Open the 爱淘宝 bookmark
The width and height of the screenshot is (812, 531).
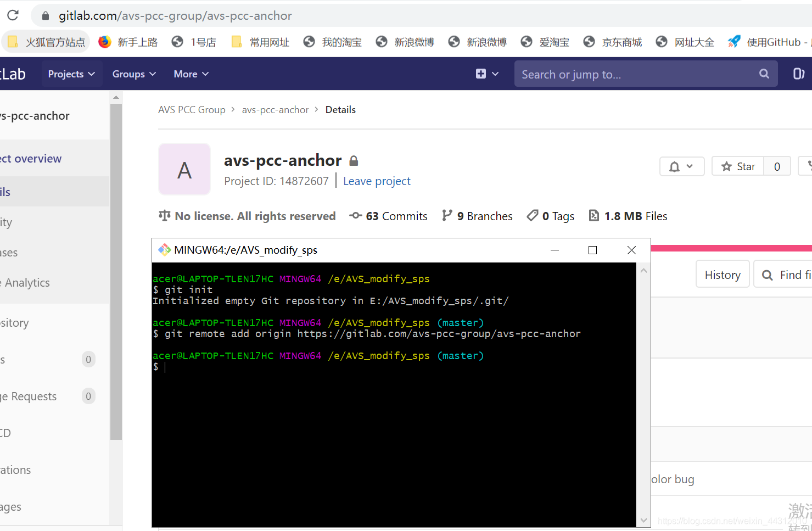coord(545,42)
